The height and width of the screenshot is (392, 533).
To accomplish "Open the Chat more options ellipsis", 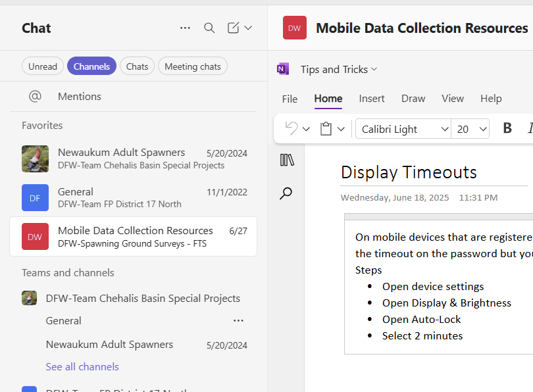I will coord(185,28).
